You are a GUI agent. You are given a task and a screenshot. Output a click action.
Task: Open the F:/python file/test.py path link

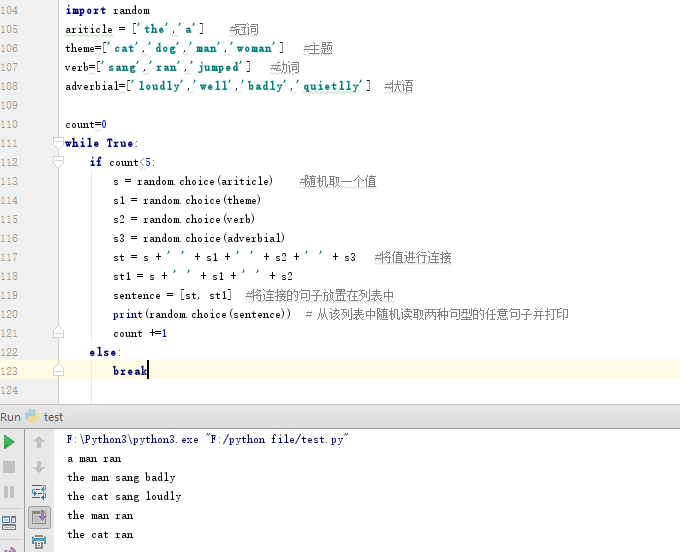(x=277, y=439)
